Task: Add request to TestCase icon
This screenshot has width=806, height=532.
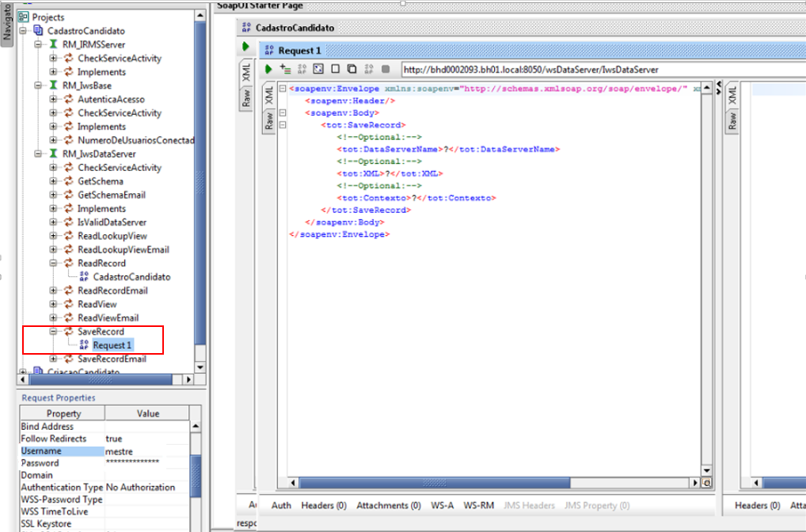Action: pyautogui.click(x=285, y=69)
